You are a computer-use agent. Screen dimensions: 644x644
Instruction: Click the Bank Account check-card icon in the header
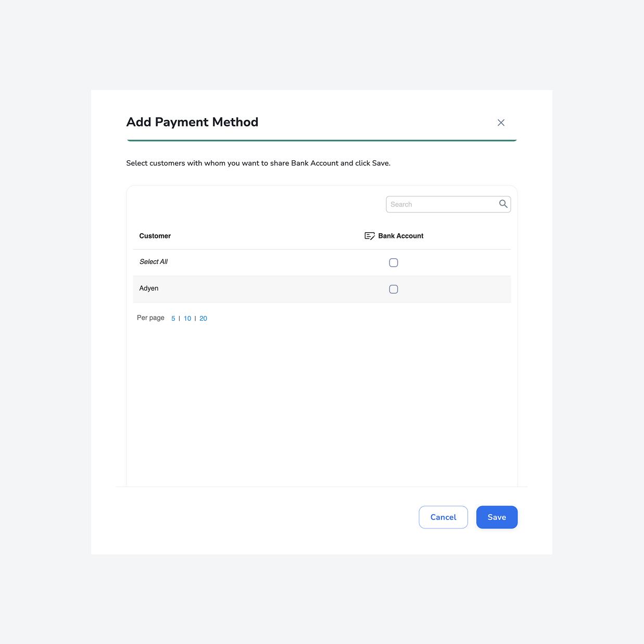pos(369,235)
